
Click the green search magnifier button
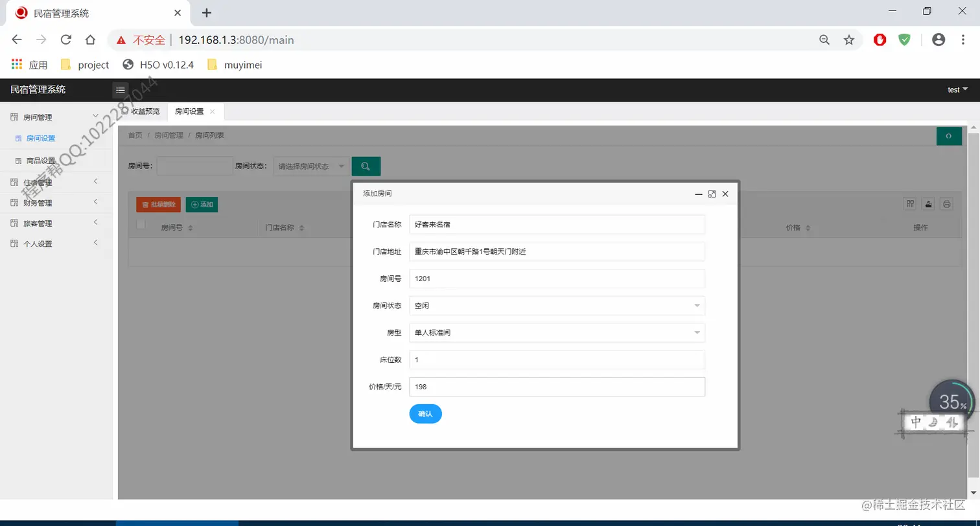(x=366, y=166)
